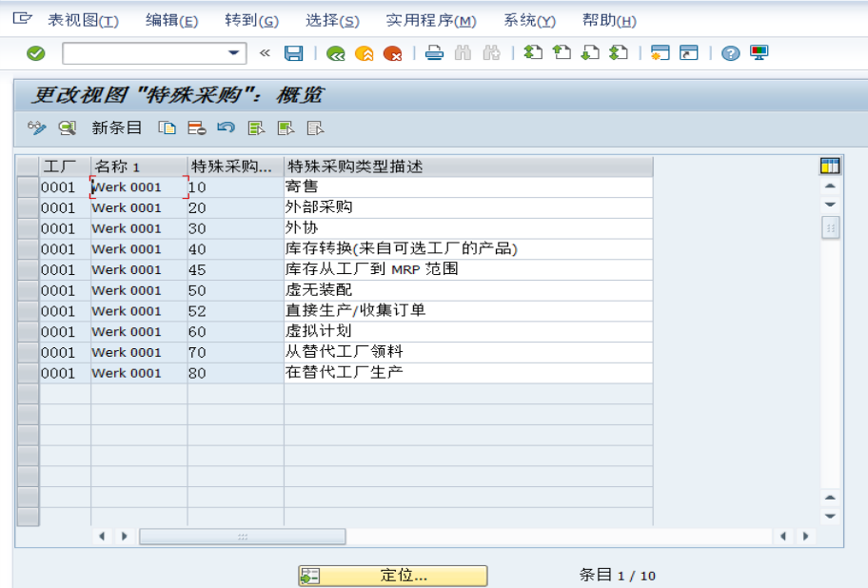Click the Select Block icon
The width and height of the screenshot is (868, 588).
click(286, 128)
